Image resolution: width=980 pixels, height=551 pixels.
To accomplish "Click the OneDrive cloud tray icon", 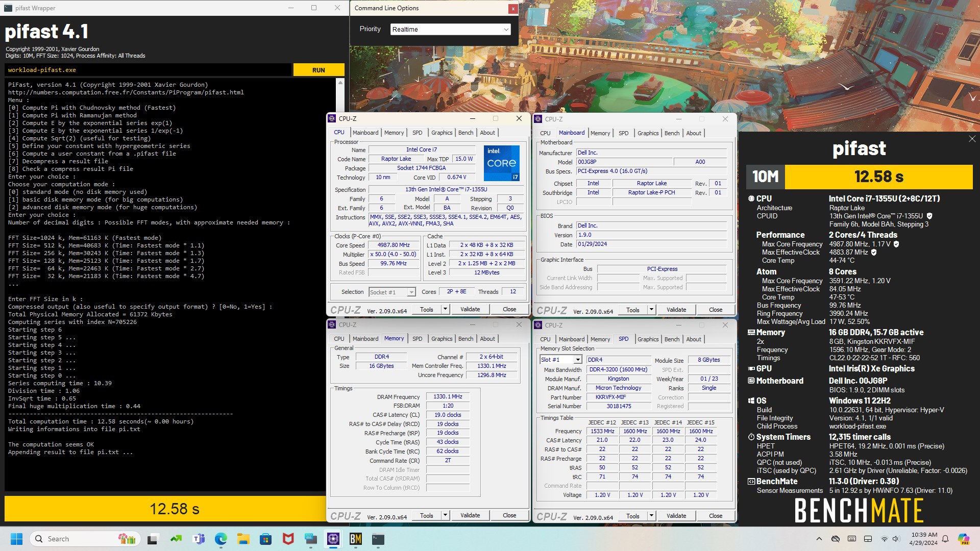I will pyautogui.click(x=836, y=539).
